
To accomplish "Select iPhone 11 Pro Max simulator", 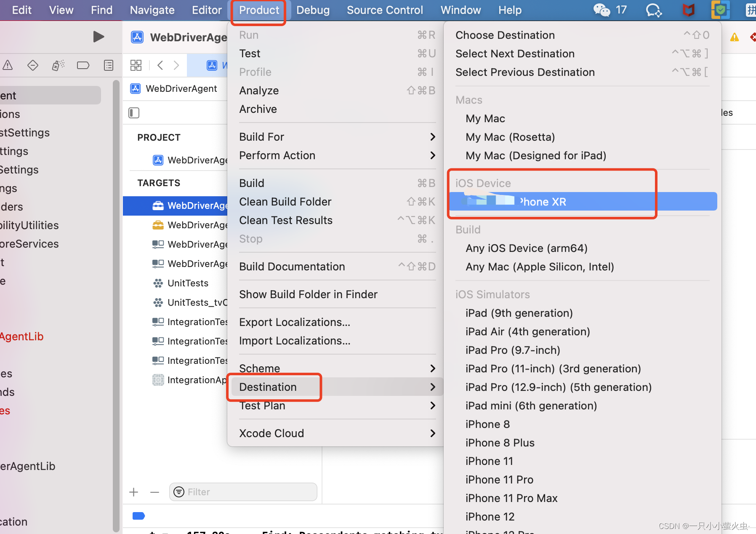I will point(583,498).
